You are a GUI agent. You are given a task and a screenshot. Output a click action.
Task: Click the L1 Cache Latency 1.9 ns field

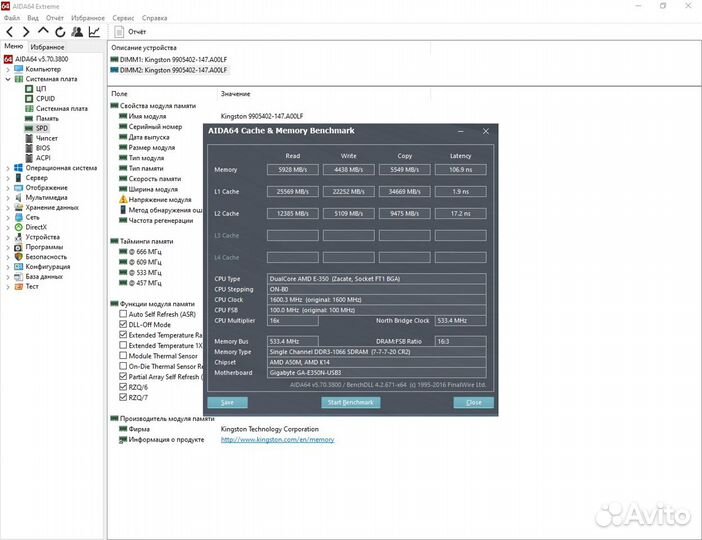click(461, 192)
